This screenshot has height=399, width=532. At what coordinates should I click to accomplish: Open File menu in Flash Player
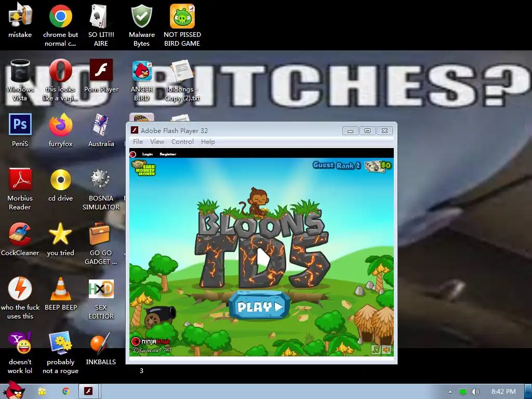pyautogui.click(x=138, y=141)
